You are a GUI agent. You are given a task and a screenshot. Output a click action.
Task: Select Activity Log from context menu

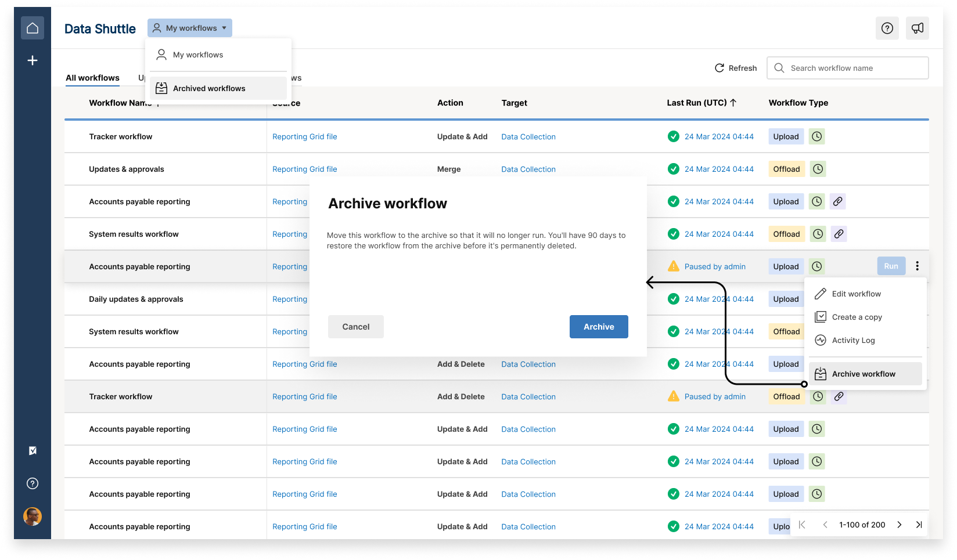coord(853,340)
